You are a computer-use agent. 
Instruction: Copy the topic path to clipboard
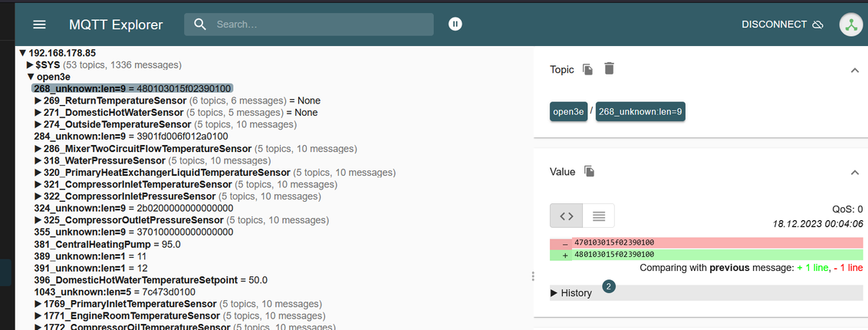(x=588, y=69)
